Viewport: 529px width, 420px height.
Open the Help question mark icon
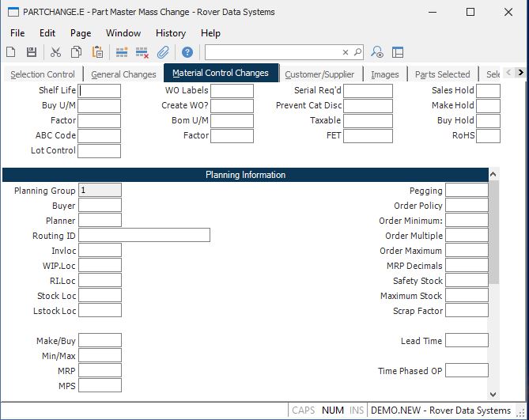click(187, 52)
